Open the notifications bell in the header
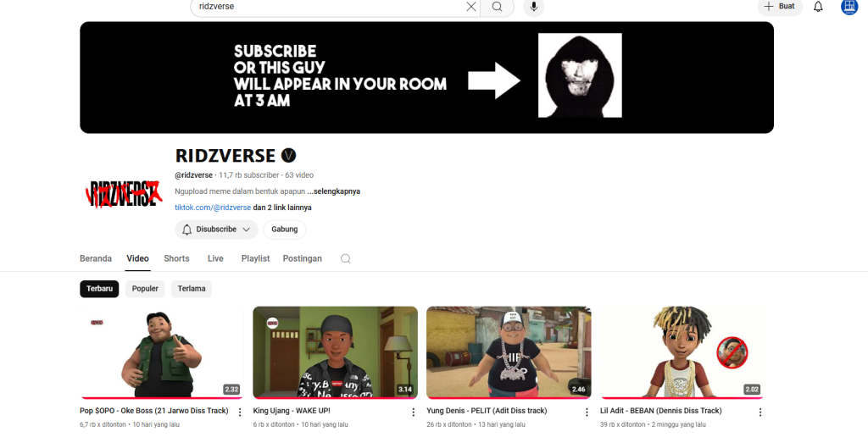 [x=818, y=7]
